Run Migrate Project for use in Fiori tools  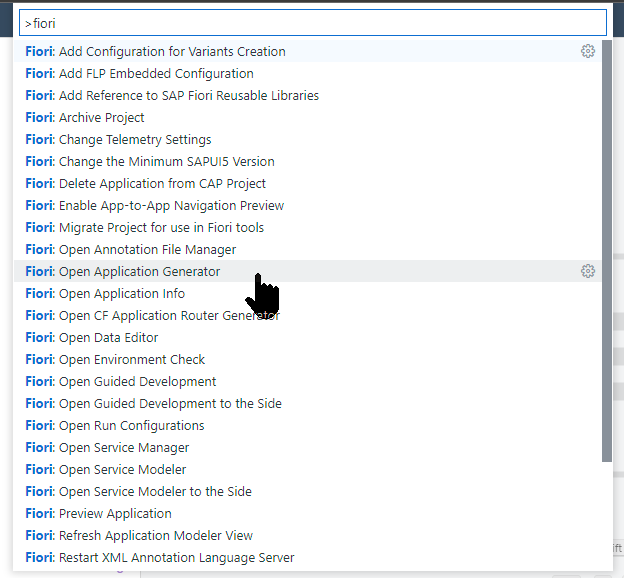[x=308, y=228]
